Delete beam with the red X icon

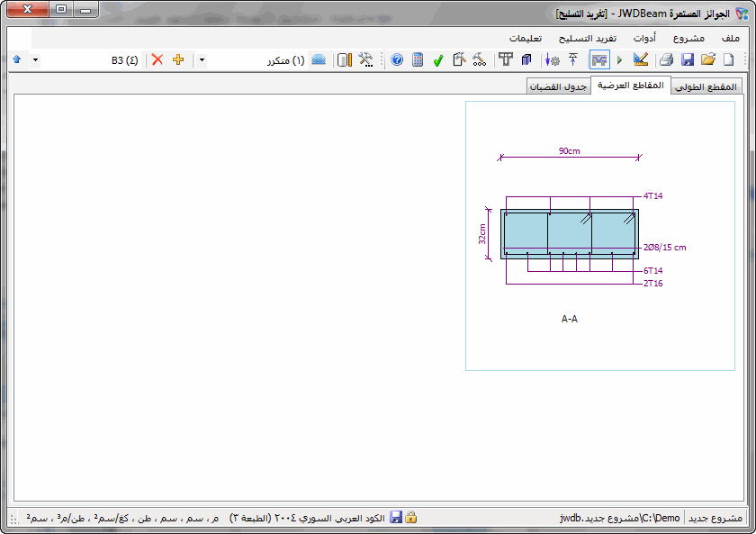(x=157, y=60)
